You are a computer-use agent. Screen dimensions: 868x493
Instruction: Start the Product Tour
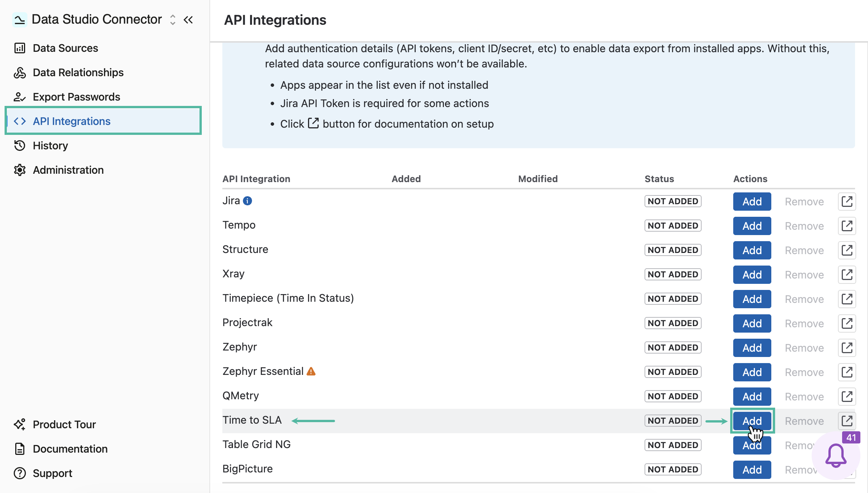tap(103, 424)
